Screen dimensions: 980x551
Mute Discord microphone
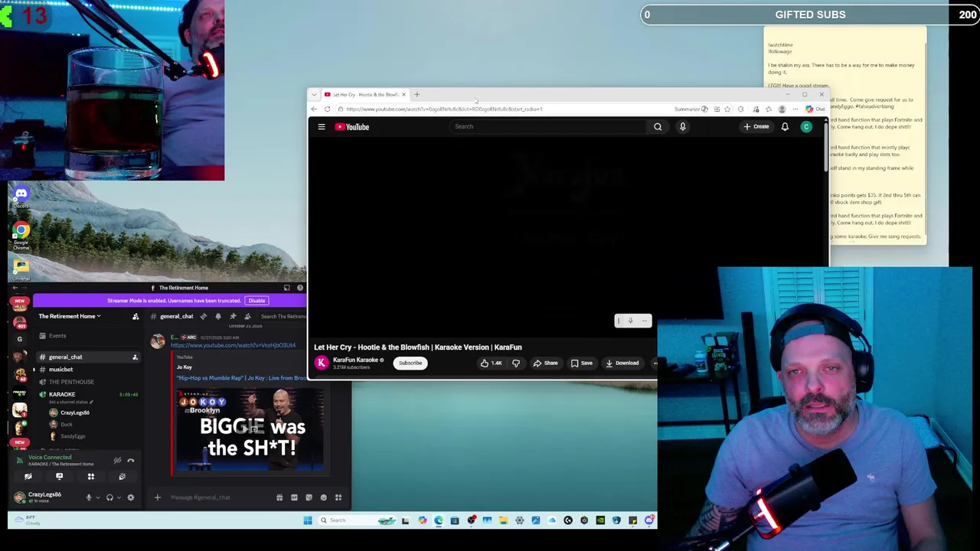(88, 498)
